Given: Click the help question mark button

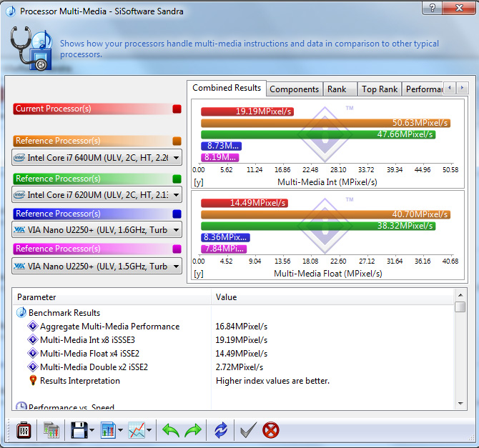Looking at the screenshot, I should pos(432,8).
